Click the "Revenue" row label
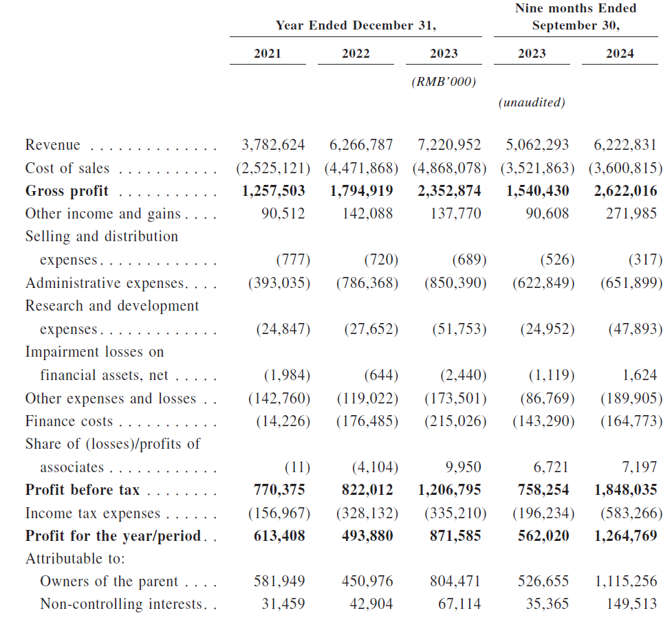 tap(53, 145)
